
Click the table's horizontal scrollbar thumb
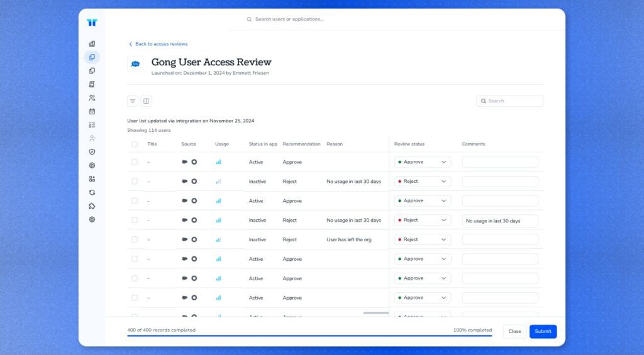coord(376,313)
